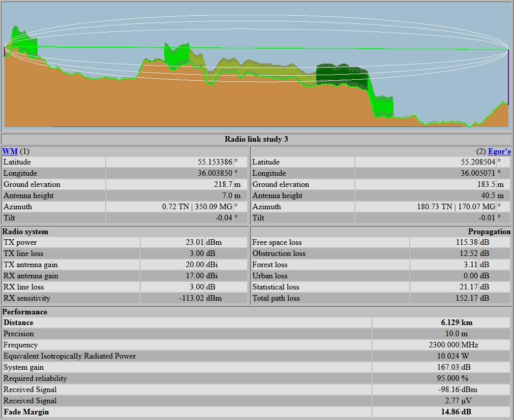
Task: Click the Radio link study 3 title
Action: click(x=256, y=139)
